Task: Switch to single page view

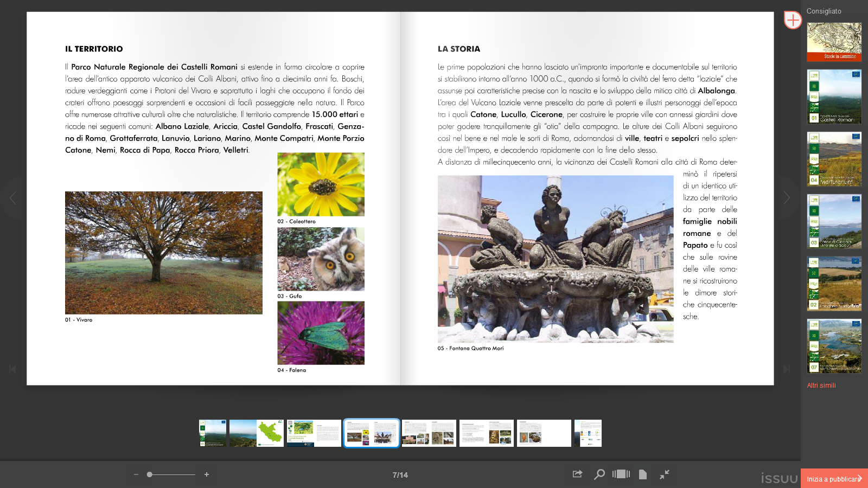Action: pyautogui.click(x=643, y=474)
